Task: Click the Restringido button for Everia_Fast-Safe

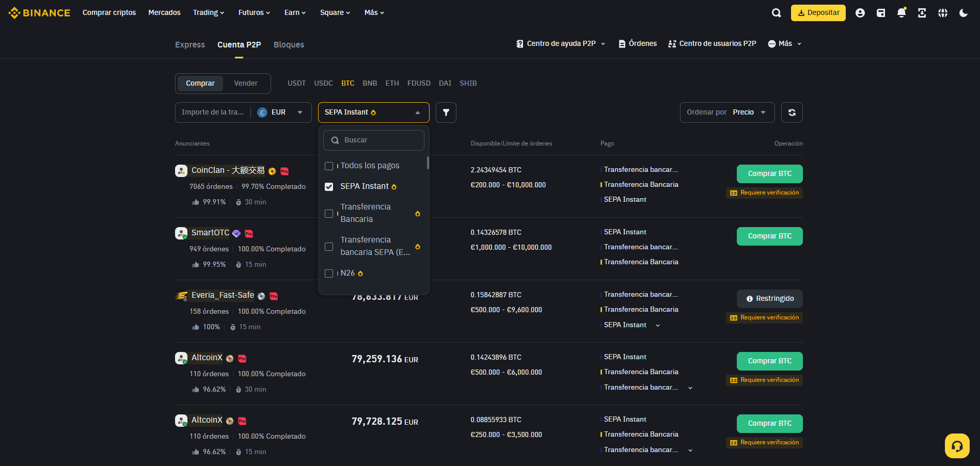Action: pyautogui.click(x=769, y=299)
